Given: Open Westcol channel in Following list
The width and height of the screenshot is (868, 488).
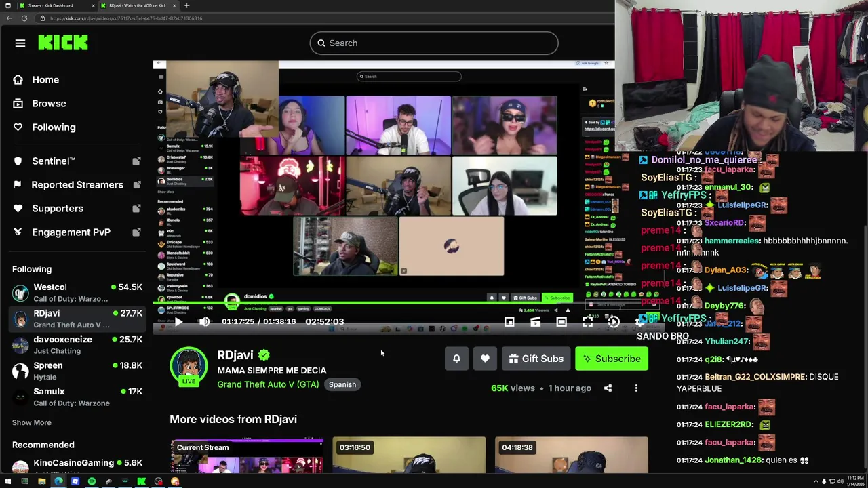Looking at the screenshot, I should point(77,293).
